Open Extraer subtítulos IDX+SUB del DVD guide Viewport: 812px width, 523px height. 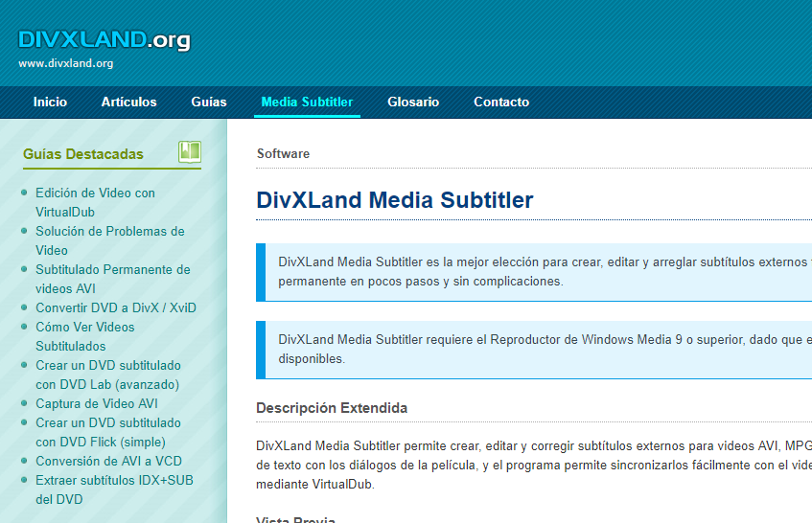(114, 489)
